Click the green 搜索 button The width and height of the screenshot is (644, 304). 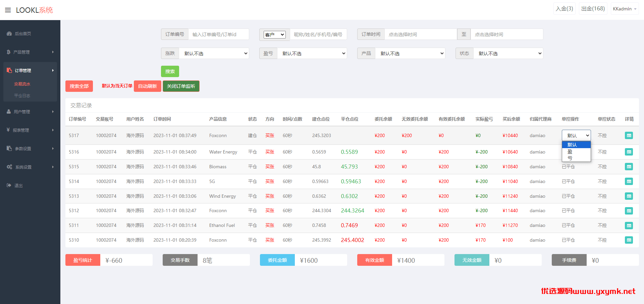[x=170, y=71]
